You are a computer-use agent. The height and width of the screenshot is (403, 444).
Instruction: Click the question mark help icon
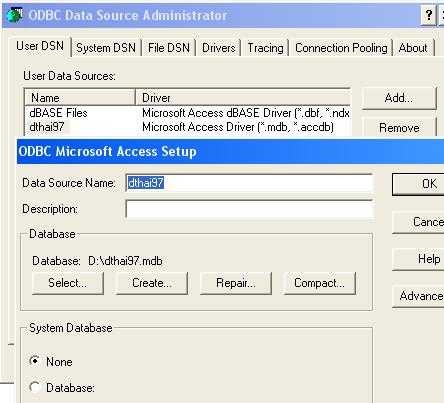click(x=428, y=15)
